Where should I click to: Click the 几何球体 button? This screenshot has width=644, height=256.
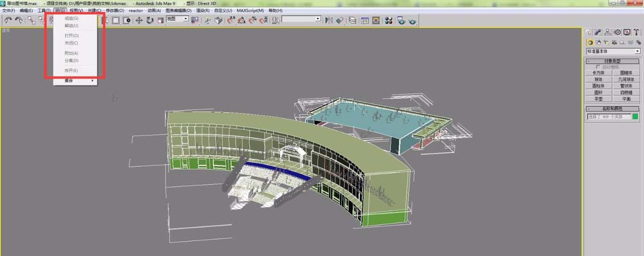627,79
